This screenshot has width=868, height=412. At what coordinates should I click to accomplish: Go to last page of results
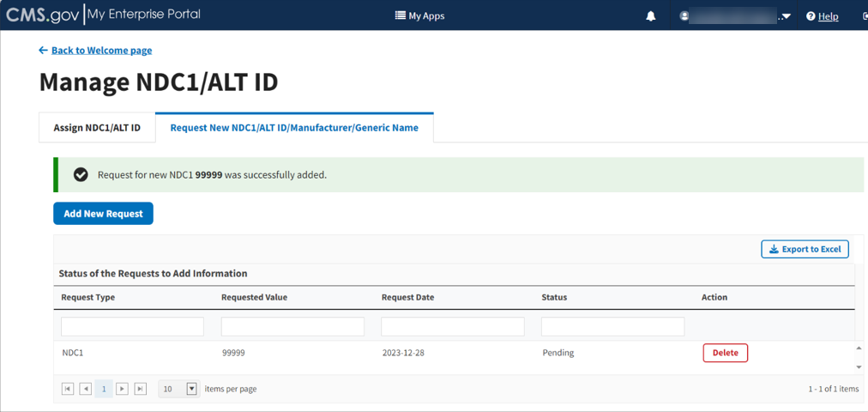coord(141,389)
